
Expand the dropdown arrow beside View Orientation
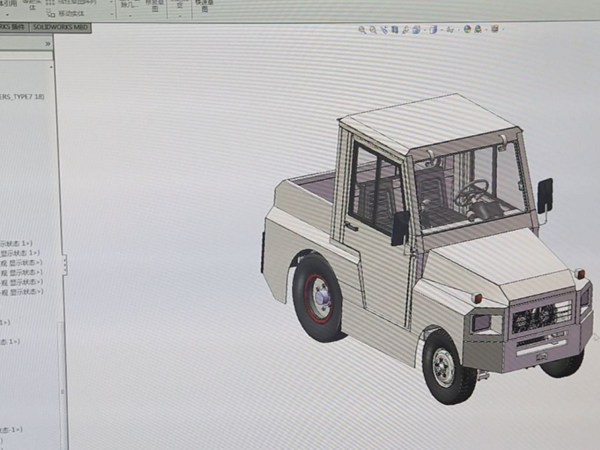424,30
